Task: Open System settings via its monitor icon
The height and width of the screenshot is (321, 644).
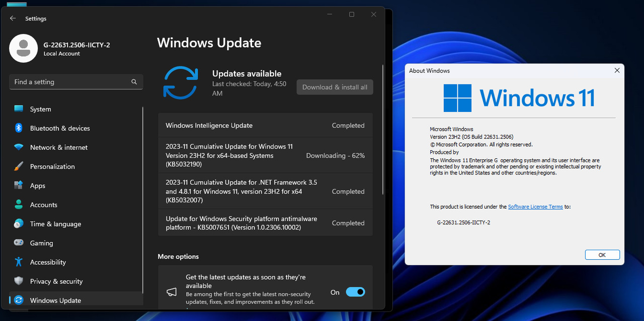Action: [19, 109]
